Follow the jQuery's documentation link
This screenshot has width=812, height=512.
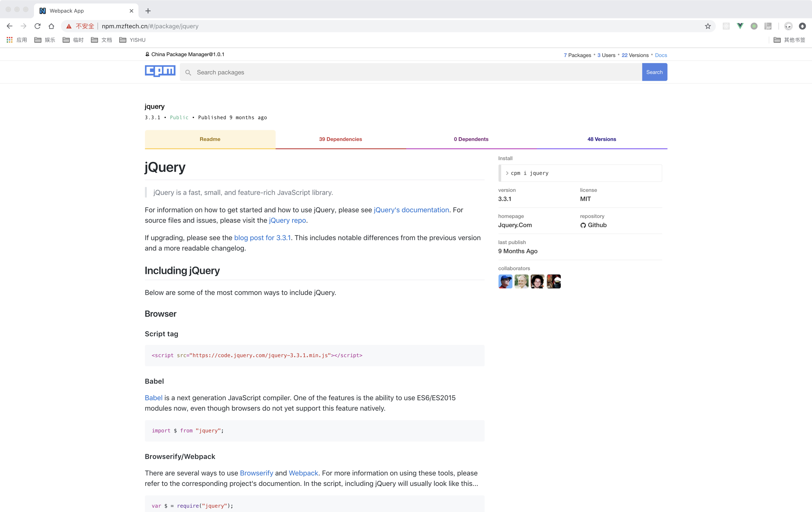pyautogui.click(x=411, y=210)
